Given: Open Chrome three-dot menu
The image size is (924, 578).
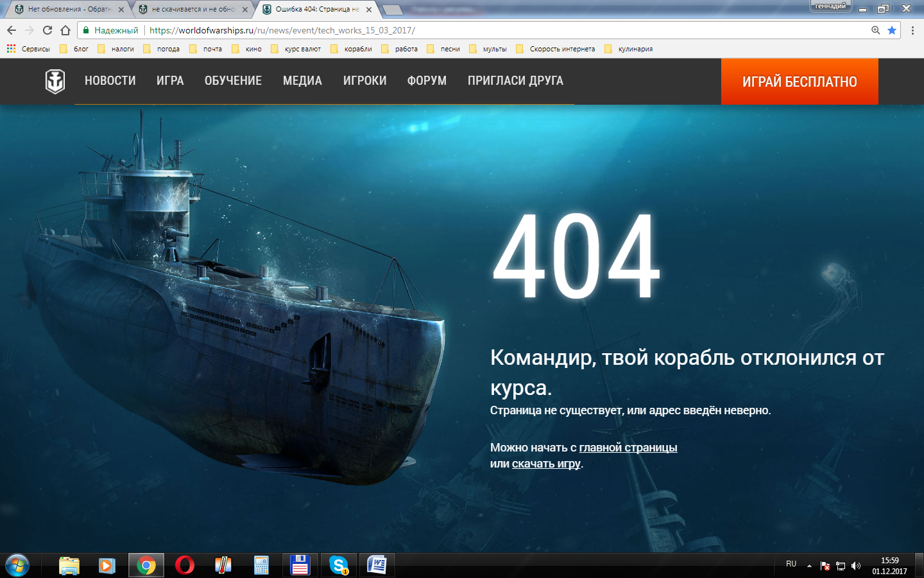Looking at the screenshot, I should tap(912, 30).
